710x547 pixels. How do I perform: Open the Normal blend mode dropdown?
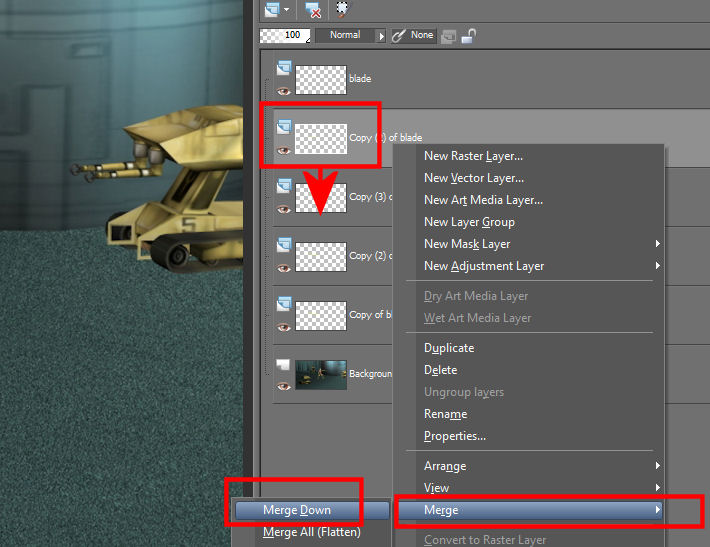pyautogui.click(x=345, y=35)
